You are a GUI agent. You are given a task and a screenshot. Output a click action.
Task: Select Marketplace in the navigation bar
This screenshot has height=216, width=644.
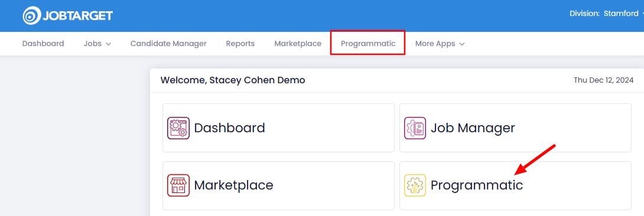point(298,44)
